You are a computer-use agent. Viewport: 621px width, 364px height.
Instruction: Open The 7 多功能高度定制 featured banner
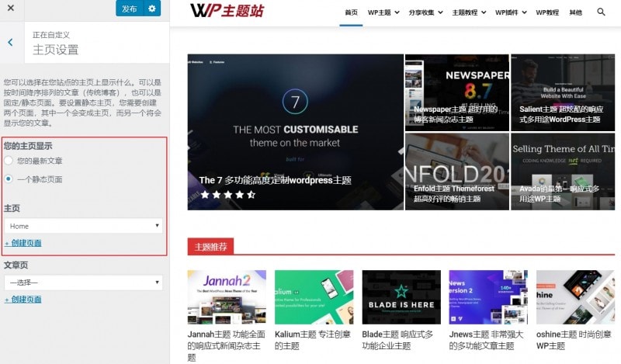[x=296, y=132]
